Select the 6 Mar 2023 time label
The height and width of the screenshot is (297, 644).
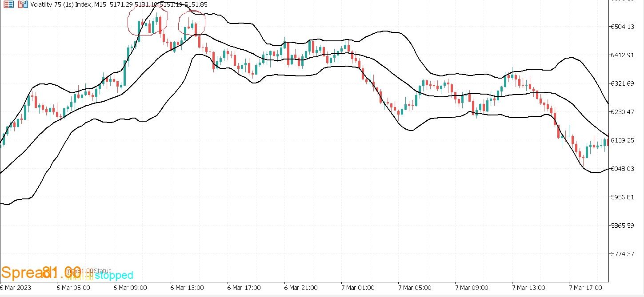point(16,288)
